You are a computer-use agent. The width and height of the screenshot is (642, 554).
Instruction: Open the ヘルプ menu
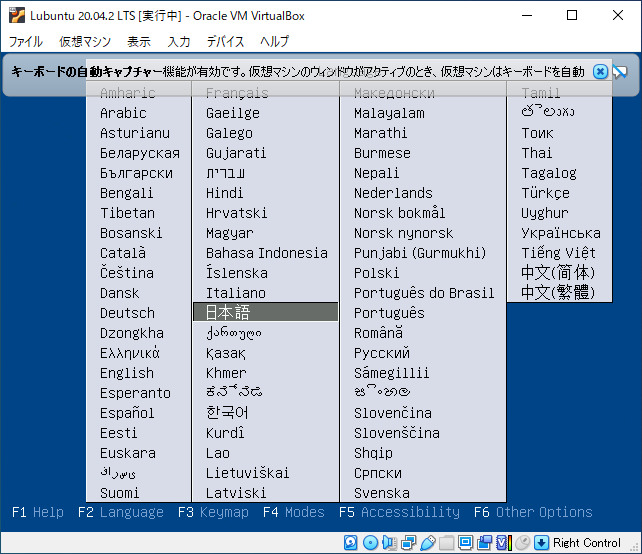click(x=275, y=41)
